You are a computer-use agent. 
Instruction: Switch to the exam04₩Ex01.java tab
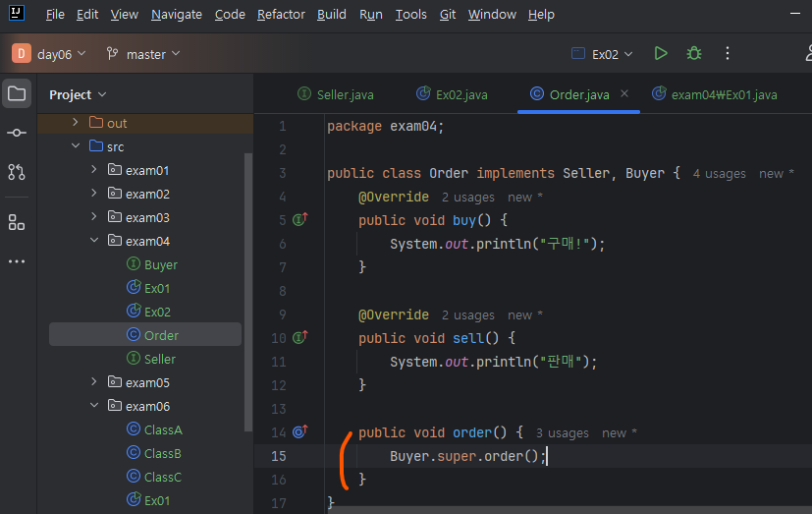[715, 94]
